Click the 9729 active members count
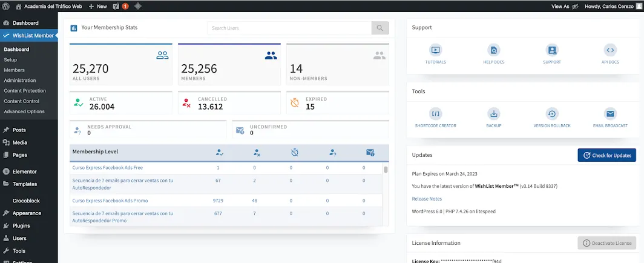Screen dimensions: 644x263 click(218, 201)
